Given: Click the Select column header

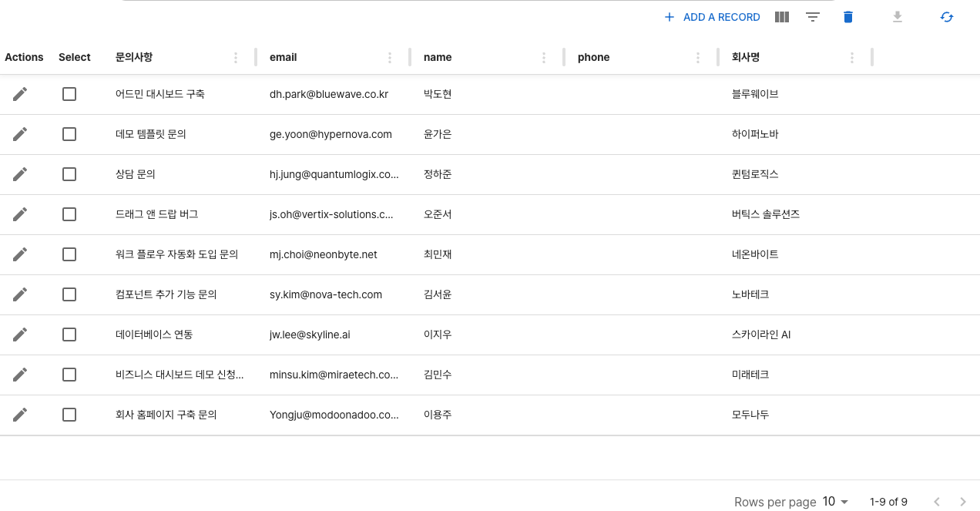Looking at the screenshot, I should click(75, 57).
